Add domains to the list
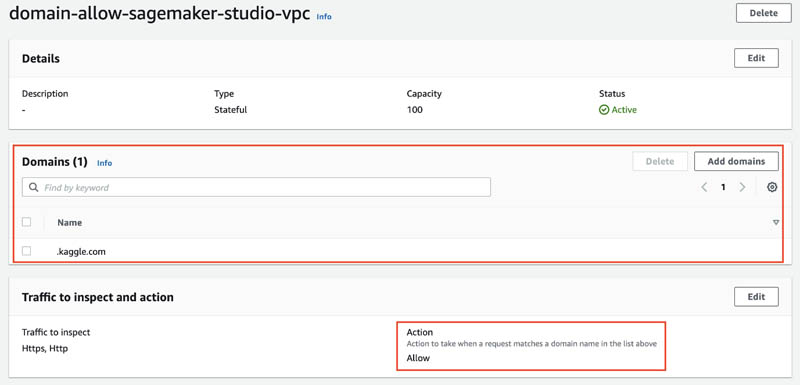This screenshot has height=385, width=800. [x=736, y=161]
